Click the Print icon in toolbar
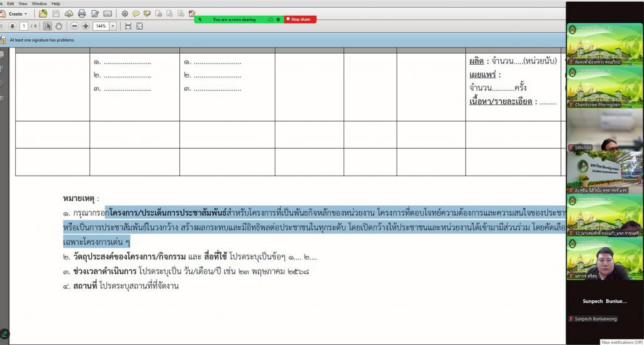This screenshot has width=644, height=345. click(x=82, y=13)
